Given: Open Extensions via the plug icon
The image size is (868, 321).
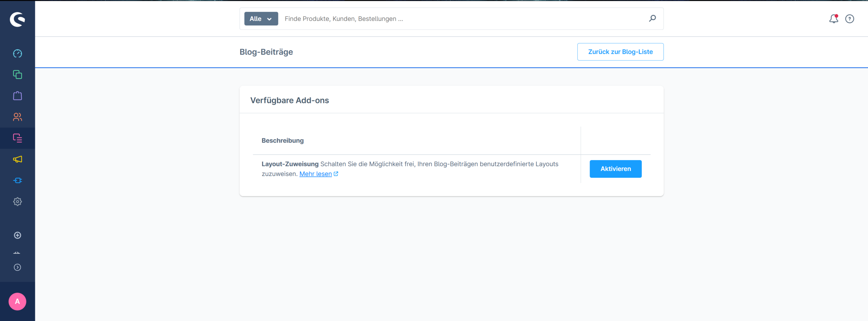Looking at the screenshot, I should point(17,180).
